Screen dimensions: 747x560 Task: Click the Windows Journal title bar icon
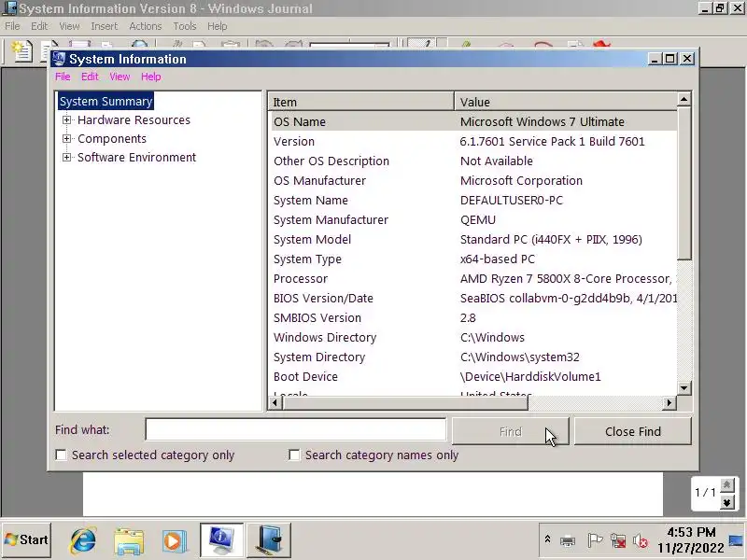(x=9, y=8)
